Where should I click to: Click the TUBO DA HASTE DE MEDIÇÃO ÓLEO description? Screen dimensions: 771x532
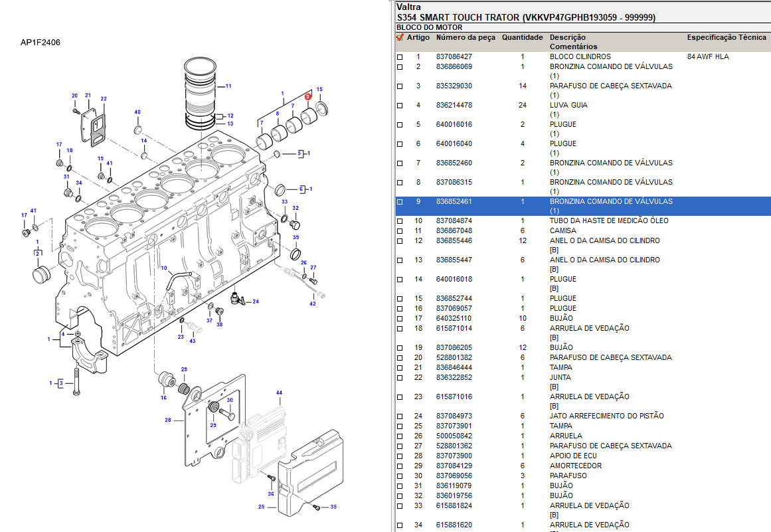tap(609, 221)
